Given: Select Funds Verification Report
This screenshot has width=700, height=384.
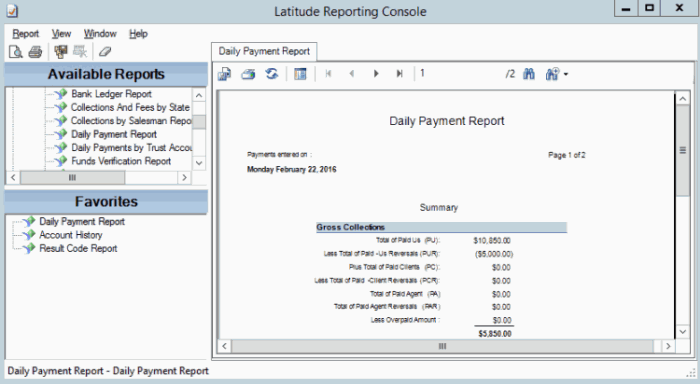Looking at the screenshot, I should tap(121, 161).
